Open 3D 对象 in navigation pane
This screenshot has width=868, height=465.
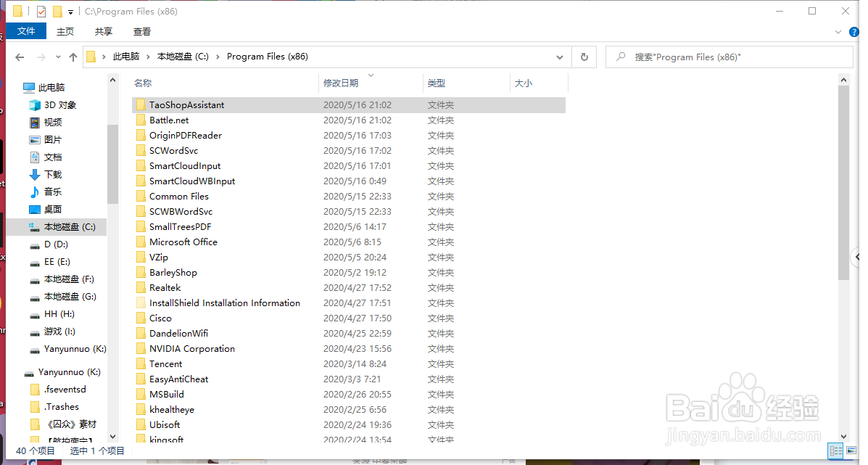tap(59, 105)
